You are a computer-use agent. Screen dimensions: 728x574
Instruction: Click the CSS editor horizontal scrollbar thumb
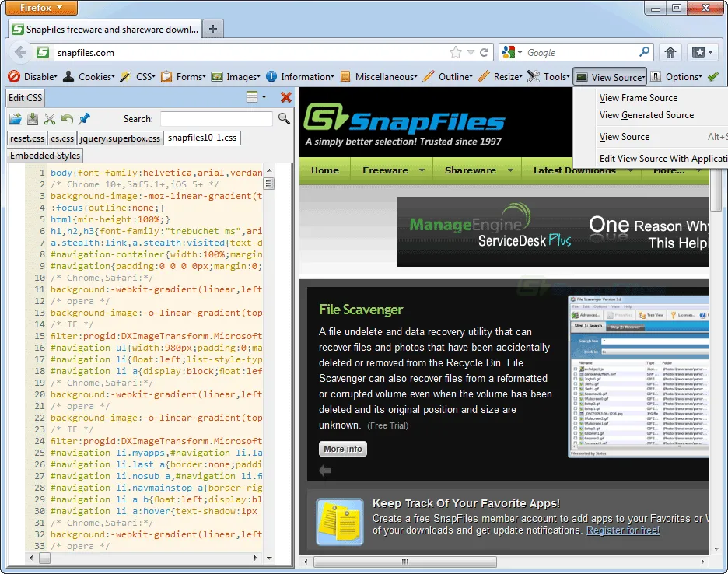pos(44,558)
